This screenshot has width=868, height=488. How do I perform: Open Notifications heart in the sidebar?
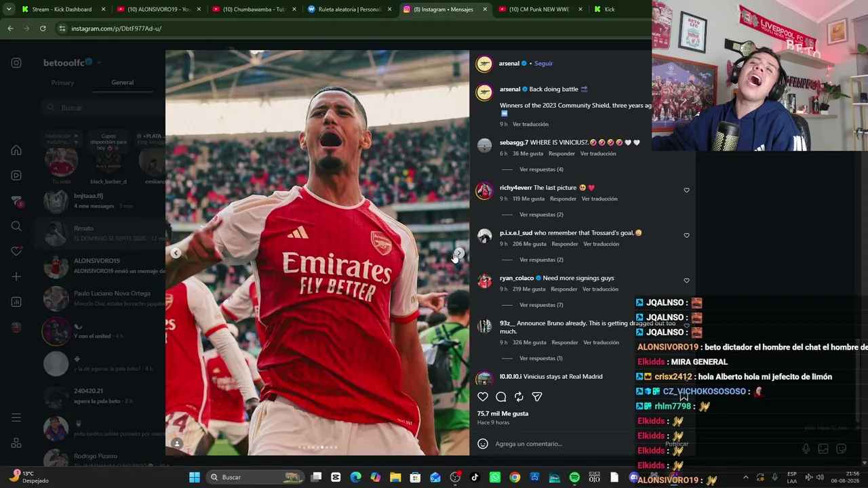(x=16, y=251)
